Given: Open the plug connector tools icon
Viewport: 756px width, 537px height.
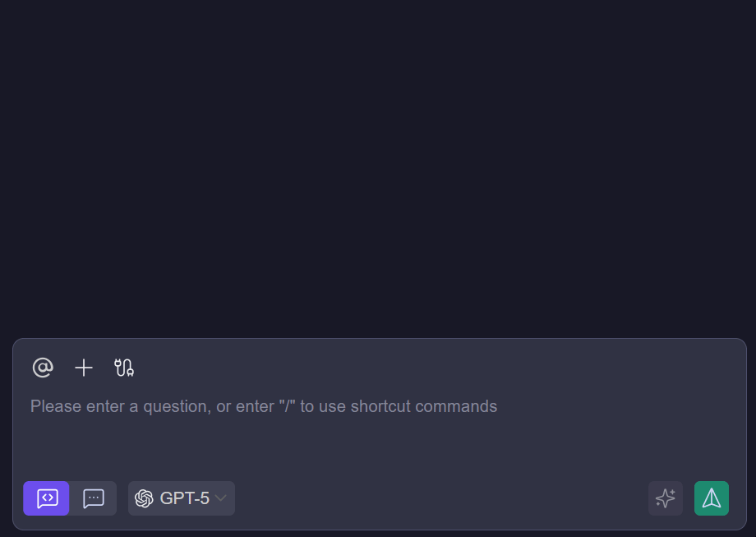Looking at the screenshot, I should [124, 368].
